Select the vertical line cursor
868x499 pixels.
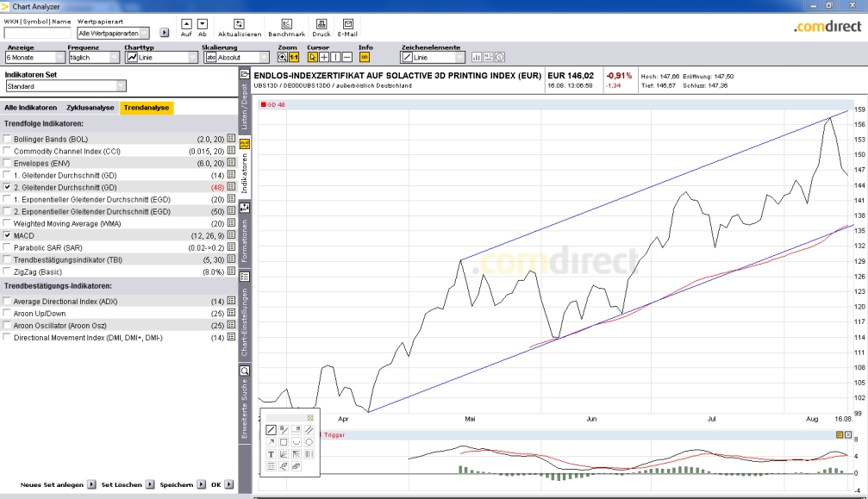point(335,57)
